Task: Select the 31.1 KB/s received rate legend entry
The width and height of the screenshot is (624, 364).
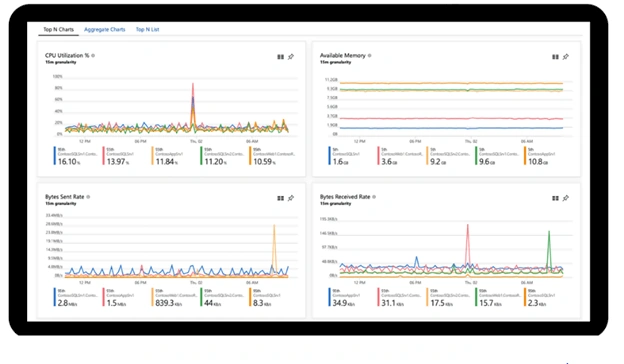Action: 400,297
